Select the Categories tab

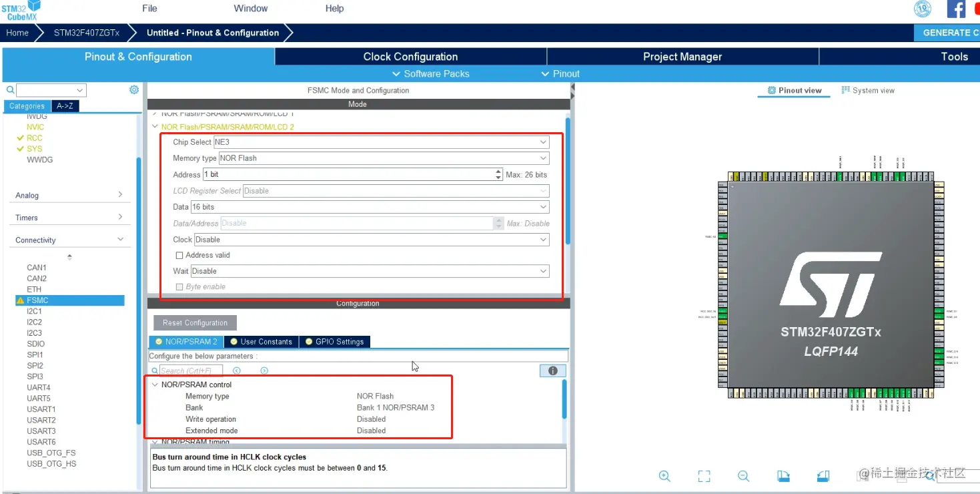pyautogui.click(x=27, y=105)
